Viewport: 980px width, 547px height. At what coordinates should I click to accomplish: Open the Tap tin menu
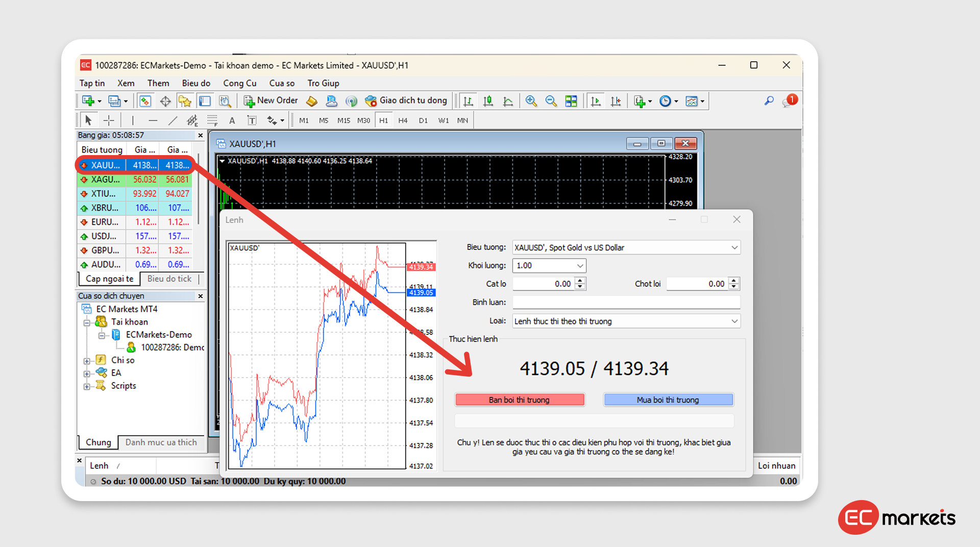(92, 83)
